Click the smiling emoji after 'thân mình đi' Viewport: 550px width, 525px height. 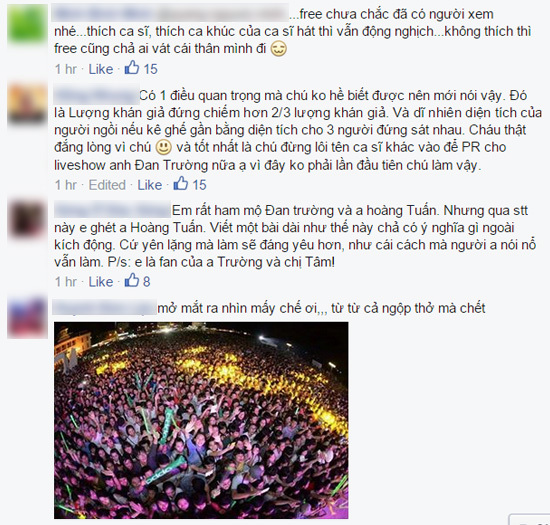tap(279, 48)
